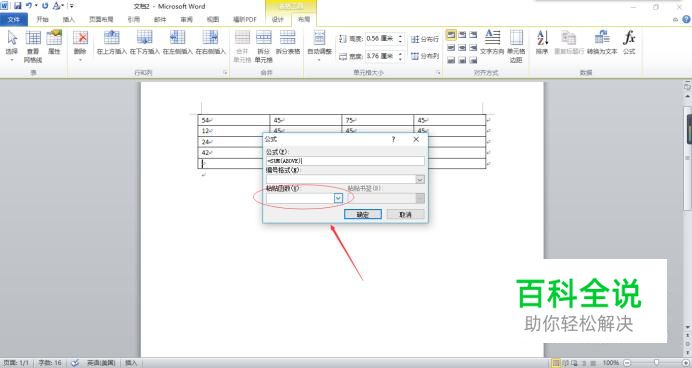Switch to the Page Layout (页面布局) tab
Screen dimensions: 692x368
tap(102, 19)
